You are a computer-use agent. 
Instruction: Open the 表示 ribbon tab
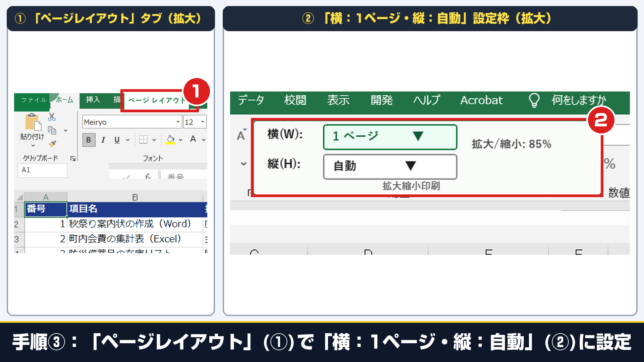(x=338, y=100)
